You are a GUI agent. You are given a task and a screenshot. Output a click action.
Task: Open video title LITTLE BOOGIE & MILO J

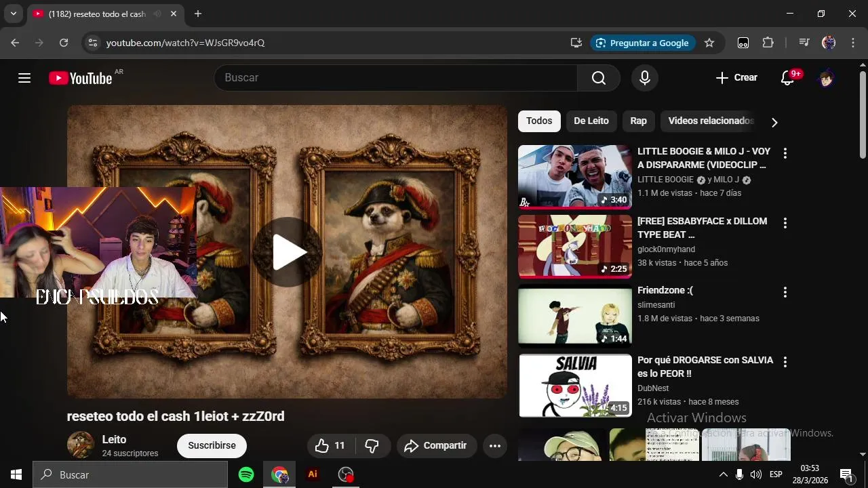704,158
